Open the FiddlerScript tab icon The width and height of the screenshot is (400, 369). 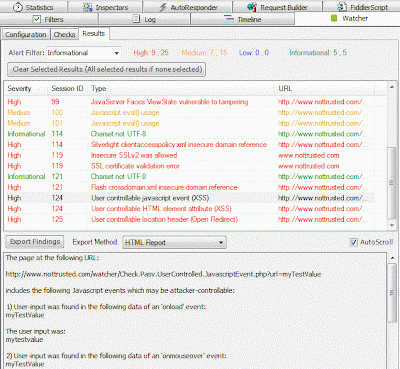[342, 7]
